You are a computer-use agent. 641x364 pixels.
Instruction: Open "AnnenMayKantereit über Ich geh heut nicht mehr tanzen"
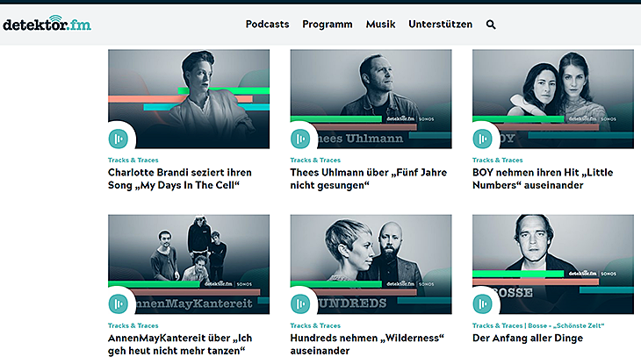pyautogui.click(x=180, y=345)
